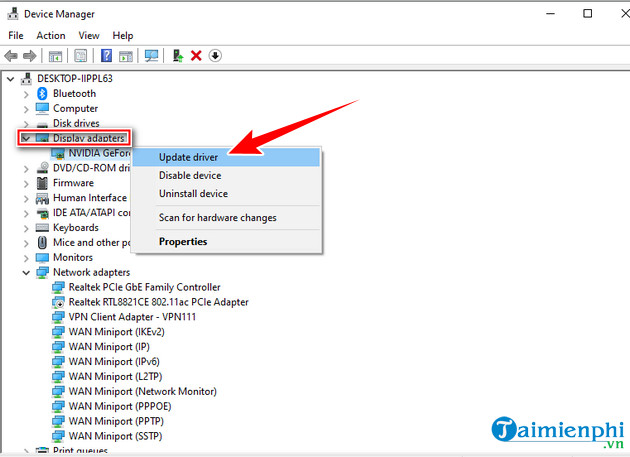Screen dimensions: 630x457
Task: Open the View menu
Action: click(89, 36)
